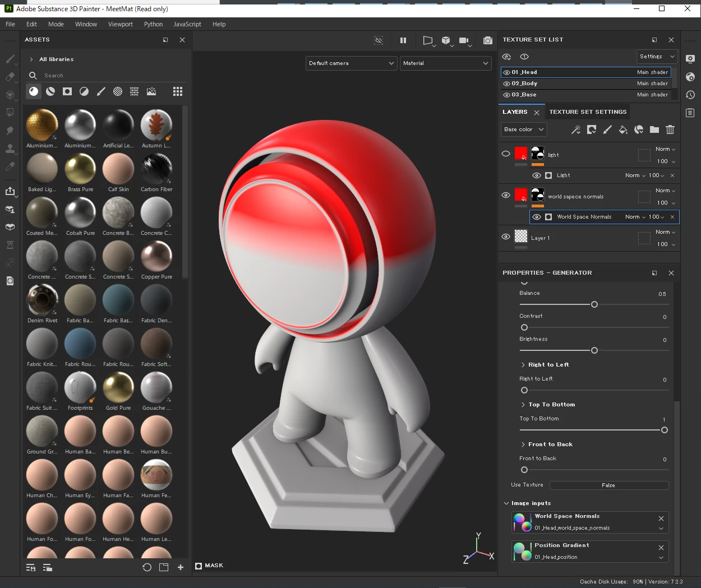This screenshot has height=588, width=701.
Task: Add a new paint layer
Action: tap(607, 129)
